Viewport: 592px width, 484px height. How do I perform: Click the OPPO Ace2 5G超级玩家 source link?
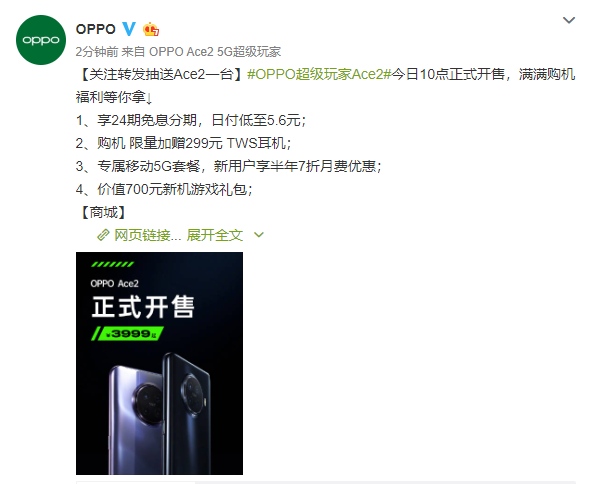pyautogui.click(x=215, y=52)
